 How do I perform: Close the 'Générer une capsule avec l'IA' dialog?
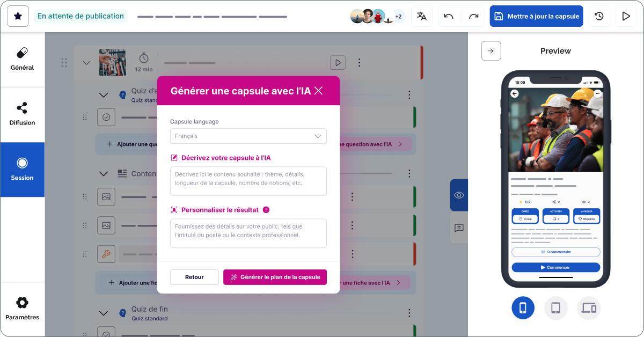click(x=318, y=91)
